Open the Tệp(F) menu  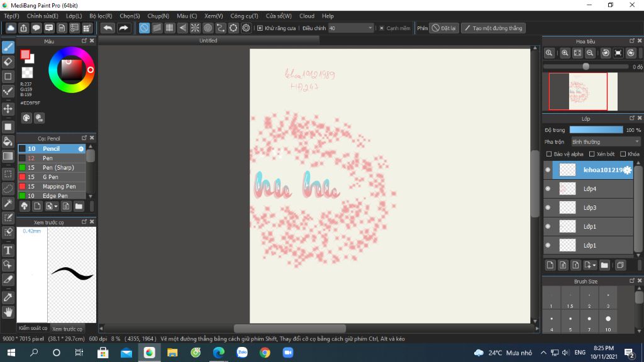11,16
